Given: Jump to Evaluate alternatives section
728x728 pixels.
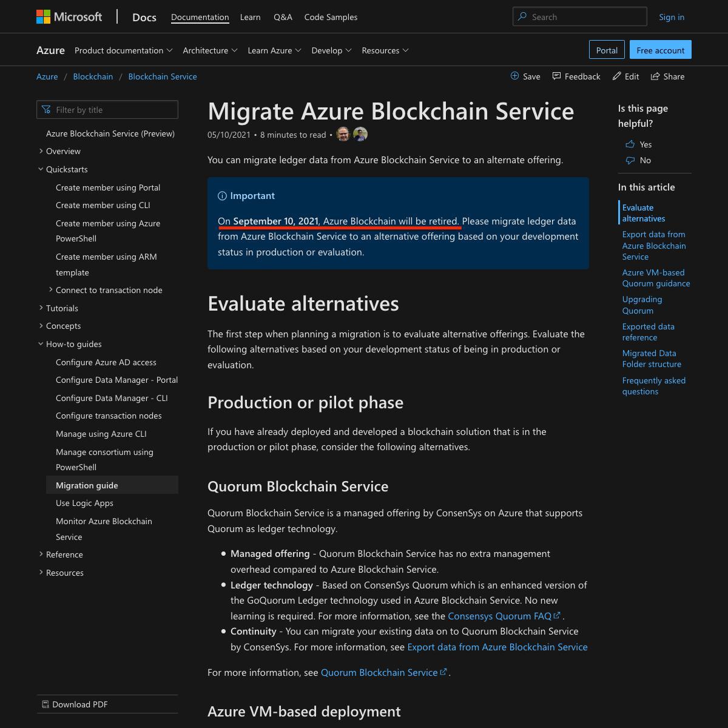Looking at the screenshot, I should tap(644, 213).
